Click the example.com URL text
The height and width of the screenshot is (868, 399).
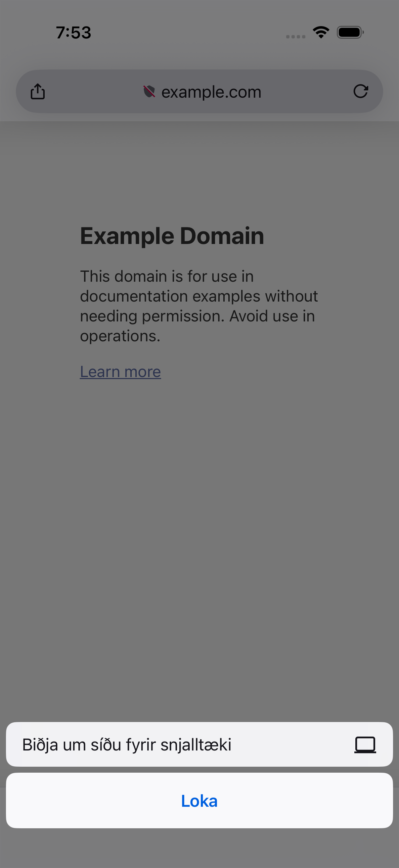pyautogui.click(x=211, y=92)
